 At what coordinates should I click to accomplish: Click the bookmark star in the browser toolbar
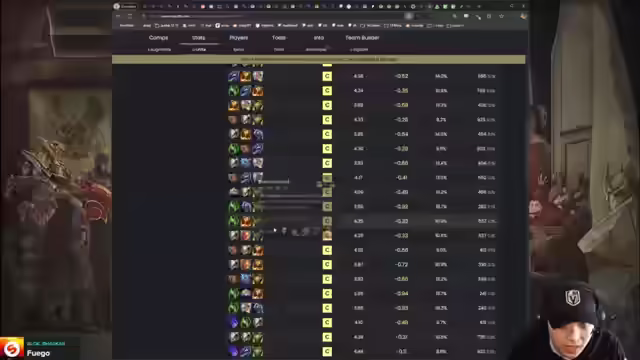[501, 16]
